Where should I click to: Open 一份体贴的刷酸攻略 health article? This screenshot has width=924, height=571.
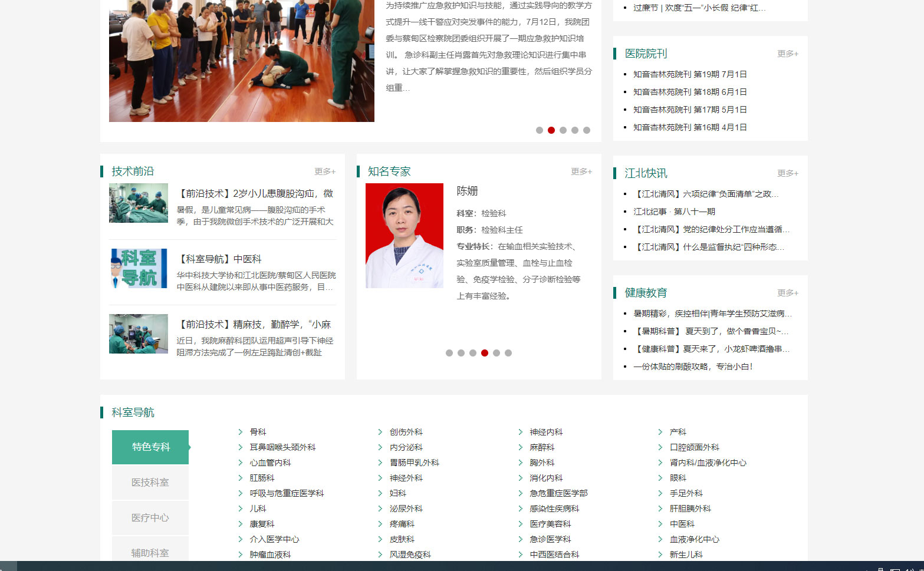[693, 367]
